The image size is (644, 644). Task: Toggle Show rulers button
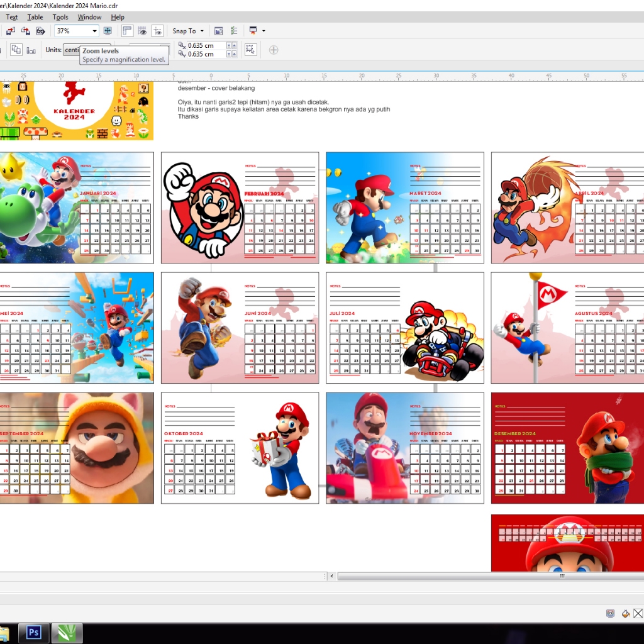point(128,31)
